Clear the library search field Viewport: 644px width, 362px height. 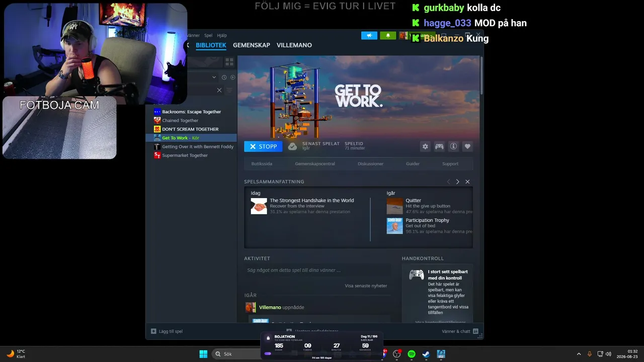tap(219, 90)
